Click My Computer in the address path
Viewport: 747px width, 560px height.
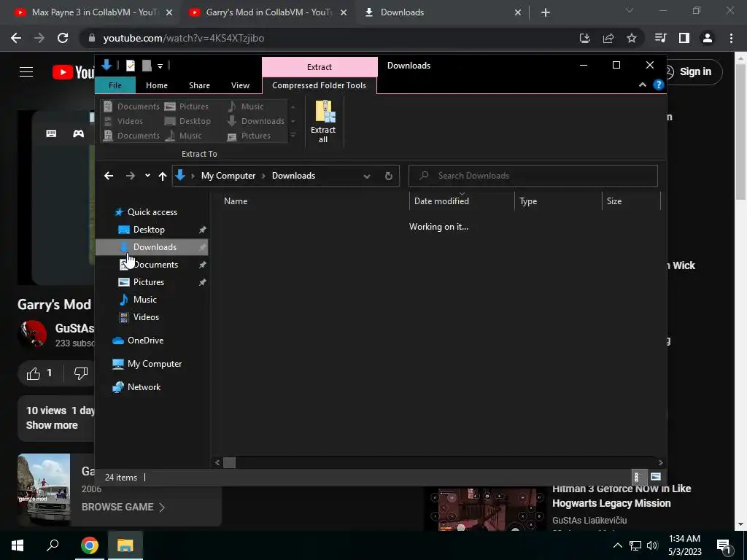click(x=228, y=176)
